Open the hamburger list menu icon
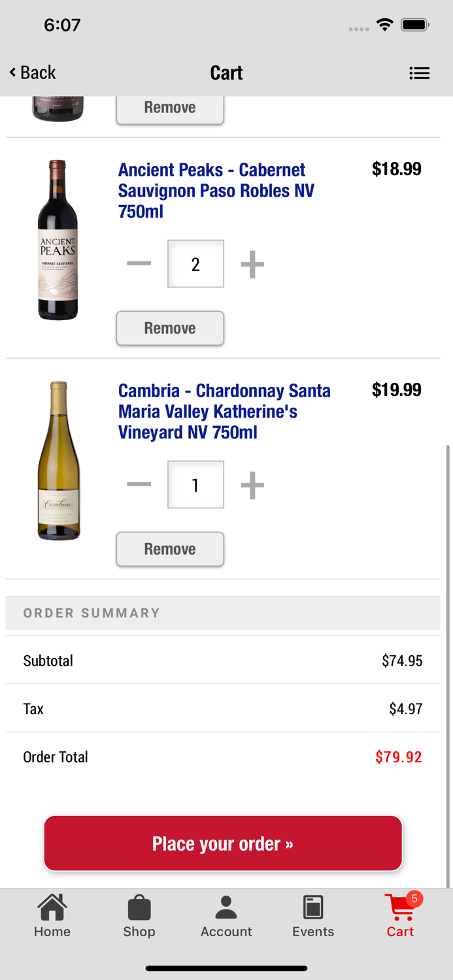This screenshot has width=453, height=980. coord(419,73)
